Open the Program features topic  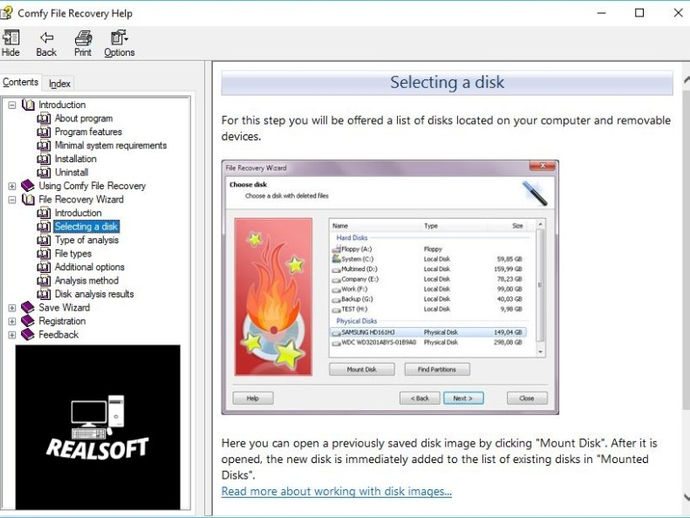point(88,132)
